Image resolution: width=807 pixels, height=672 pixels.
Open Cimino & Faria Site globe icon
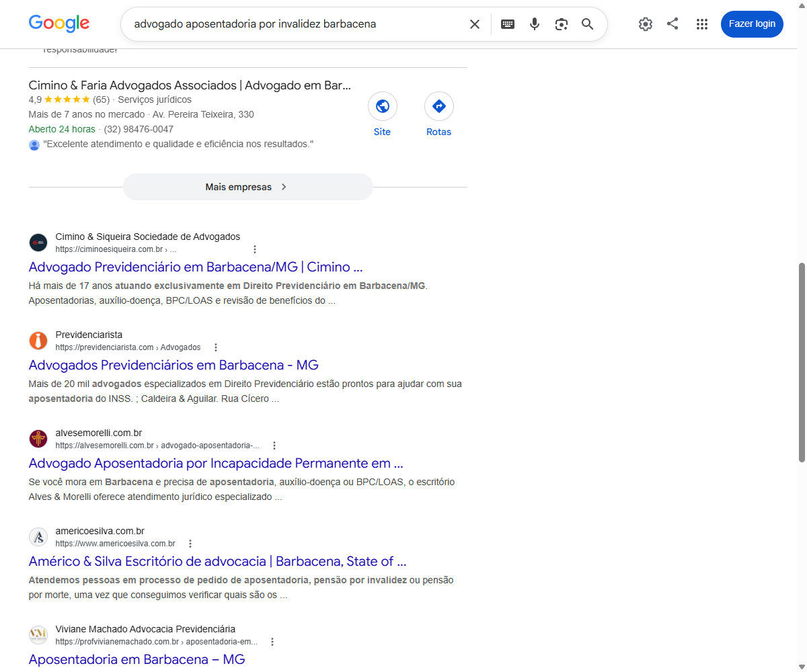click(x=383, y=106)
